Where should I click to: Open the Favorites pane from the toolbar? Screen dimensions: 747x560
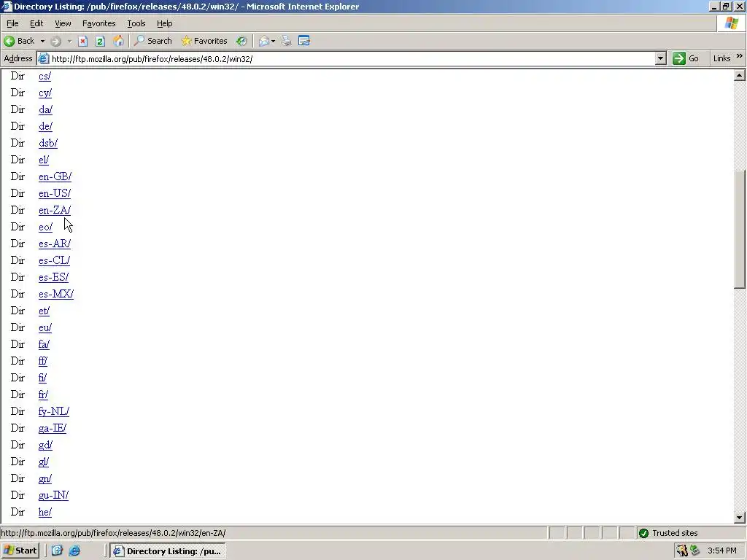click(204, 41)
